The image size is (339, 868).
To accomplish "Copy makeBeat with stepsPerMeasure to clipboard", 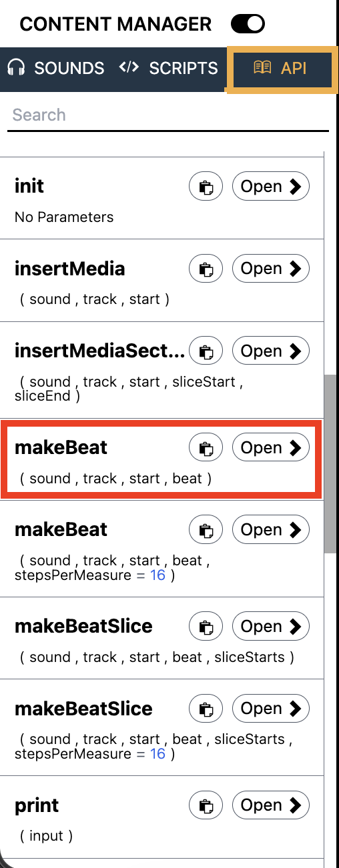I will 206,530.
